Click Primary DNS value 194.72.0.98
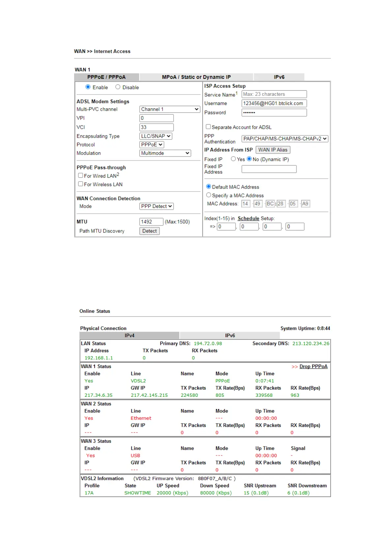 (x=208, y=343)
